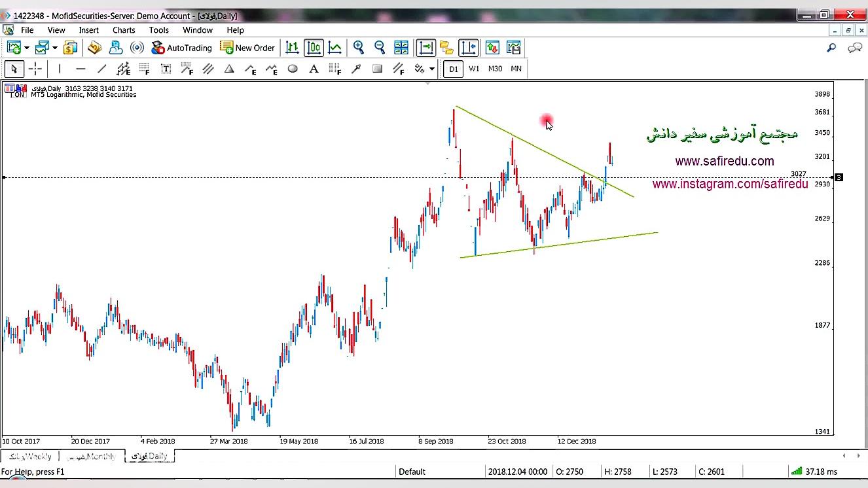Select the Horizontal Line tool
The image size is (868, 488).
click(81, 69)
